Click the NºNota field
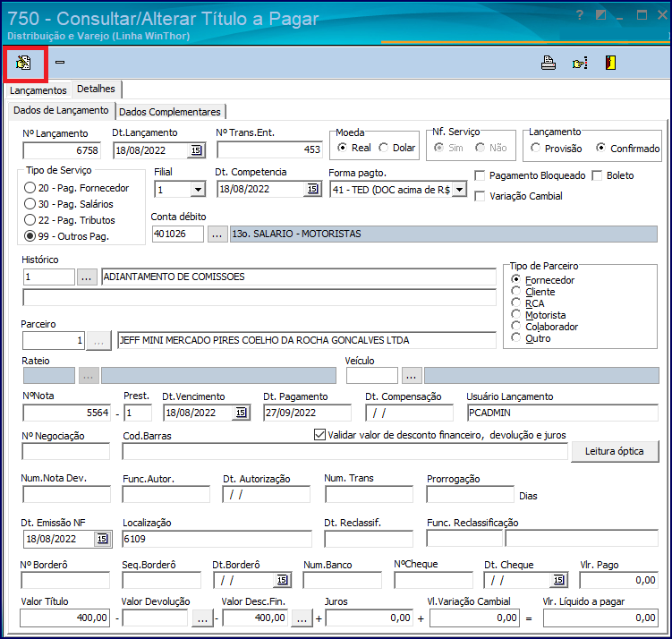 point(66,413)
